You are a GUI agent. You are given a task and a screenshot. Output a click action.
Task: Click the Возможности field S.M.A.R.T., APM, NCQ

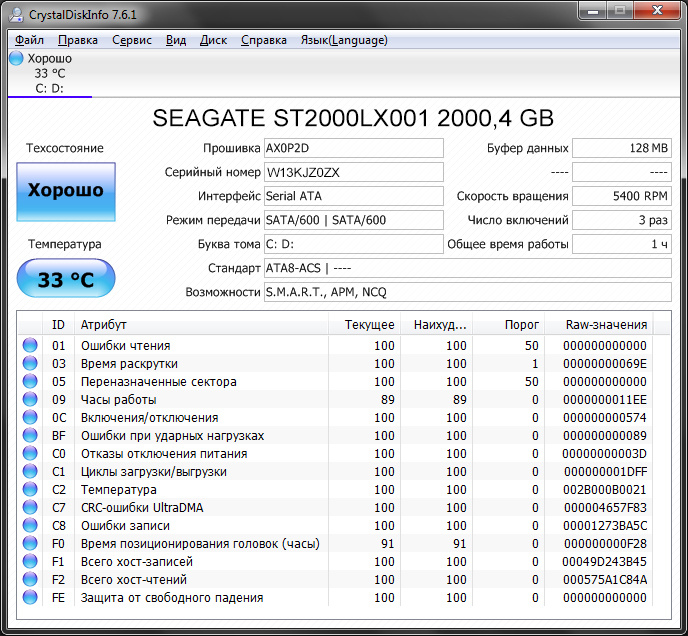(x=468, y=292)
